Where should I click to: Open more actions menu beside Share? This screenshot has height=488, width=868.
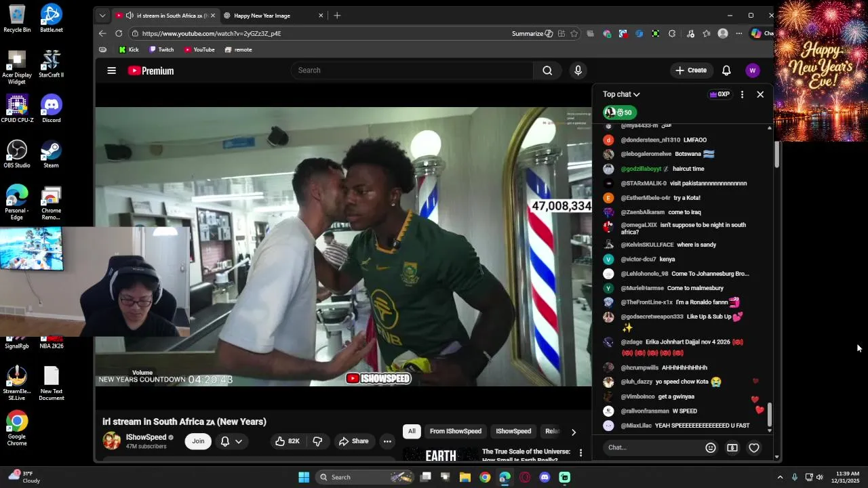pyautogui.click(x=387, y=441)
